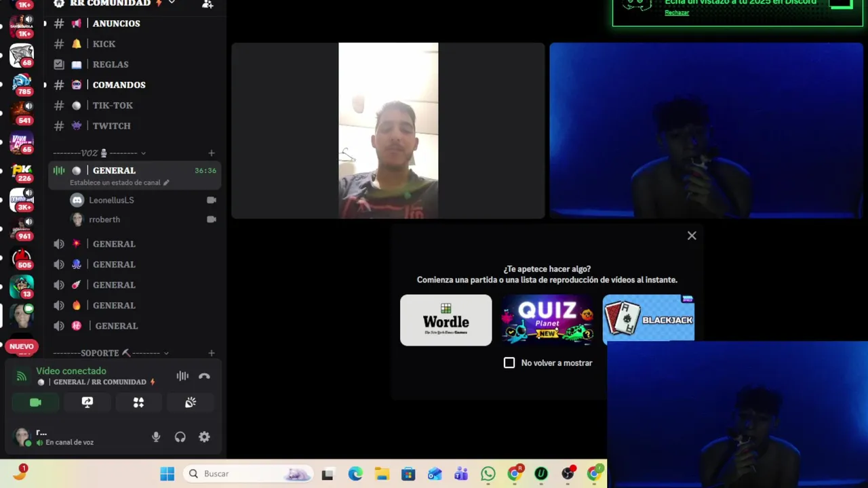The image size is (868, 488).
Task: Open noise suppression waveform icon
Action: (x=182, y=376)
